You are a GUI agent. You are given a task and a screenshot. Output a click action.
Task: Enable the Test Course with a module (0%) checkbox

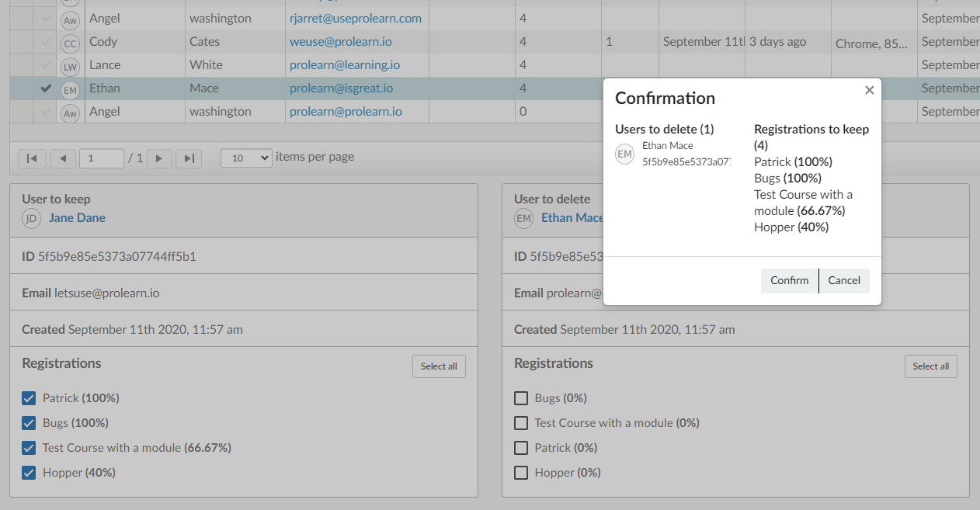tap(521, 422)
